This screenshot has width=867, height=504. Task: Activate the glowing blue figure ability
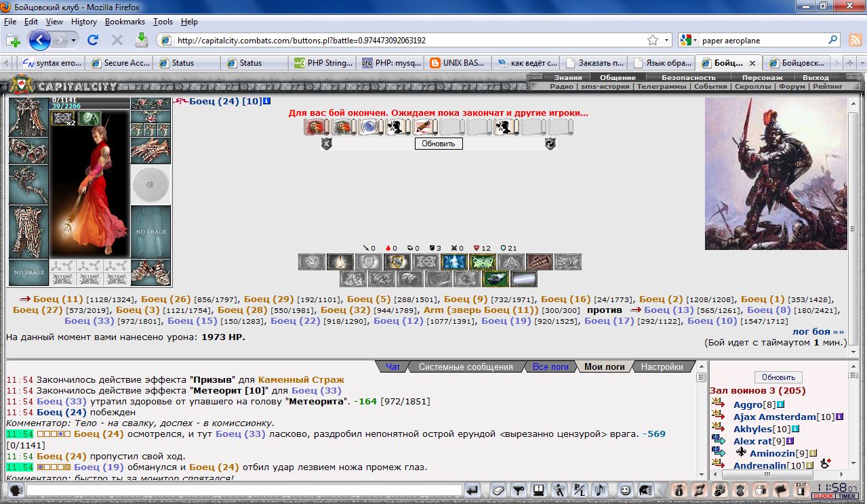point(454,261)
